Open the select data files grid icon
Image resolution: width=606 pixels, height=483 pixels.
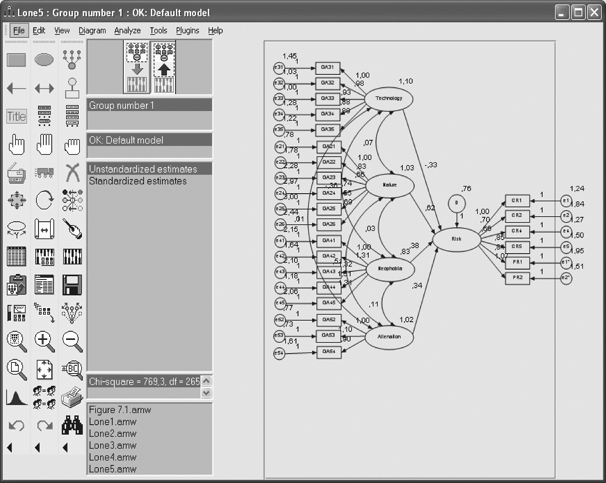(x=17, y=257)
